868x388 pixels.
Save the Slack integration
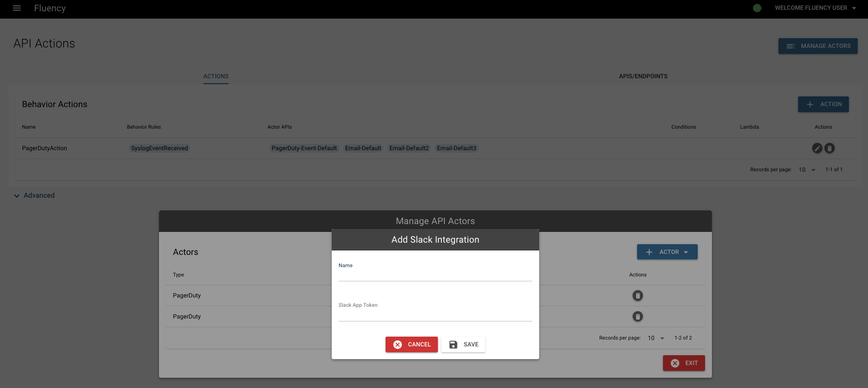coord(463,344)
